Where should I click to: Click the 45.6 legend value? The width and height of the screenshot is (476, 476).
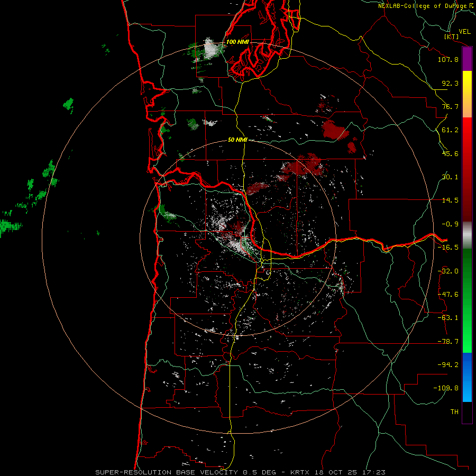(x=450, y=153)
